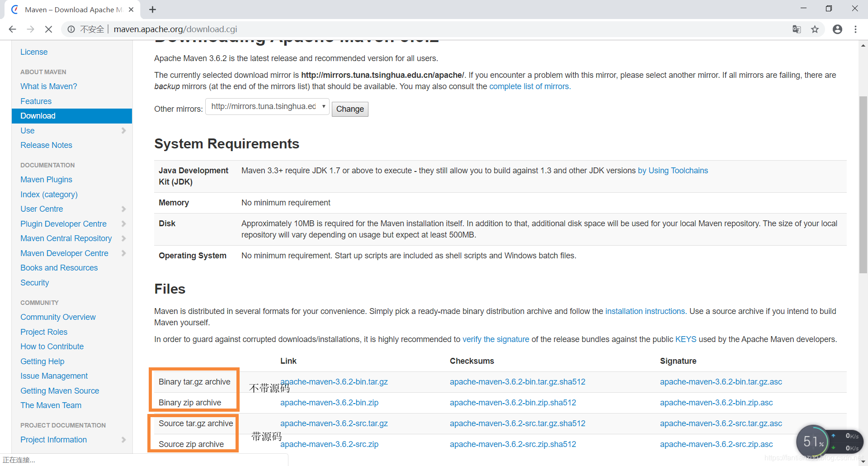Open src.zip.asc signature link
Image resolution: width=868 pixels, height=466 pixels.
(717, 444)
